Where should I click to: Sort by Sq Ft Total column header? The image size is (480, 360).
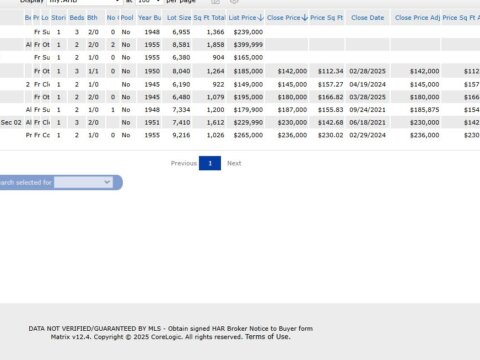[x=209, y=18]
